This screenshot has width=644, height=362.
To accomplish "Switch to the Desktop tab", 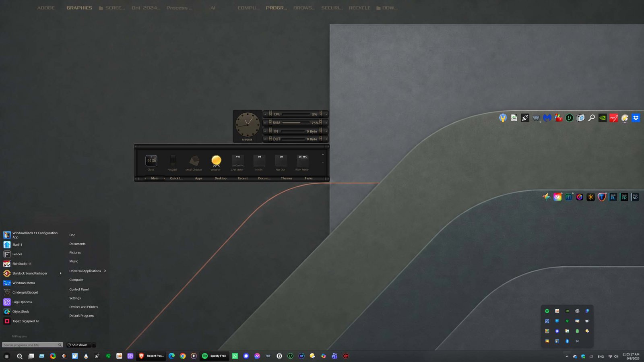I will pyautogui.click(x=221, y=178).
